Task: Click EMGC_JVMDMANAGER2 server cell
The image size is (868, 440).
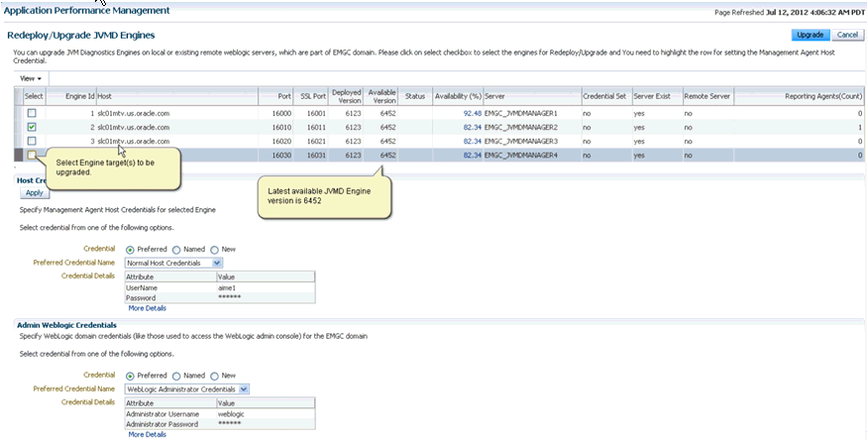Action: (521, 127)
